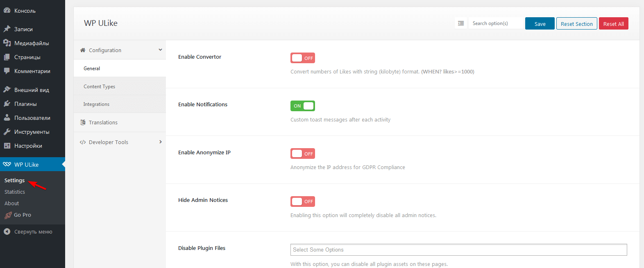644x268 pixels.
Task: Click the Search option(s) field
Action: point(496,23)
